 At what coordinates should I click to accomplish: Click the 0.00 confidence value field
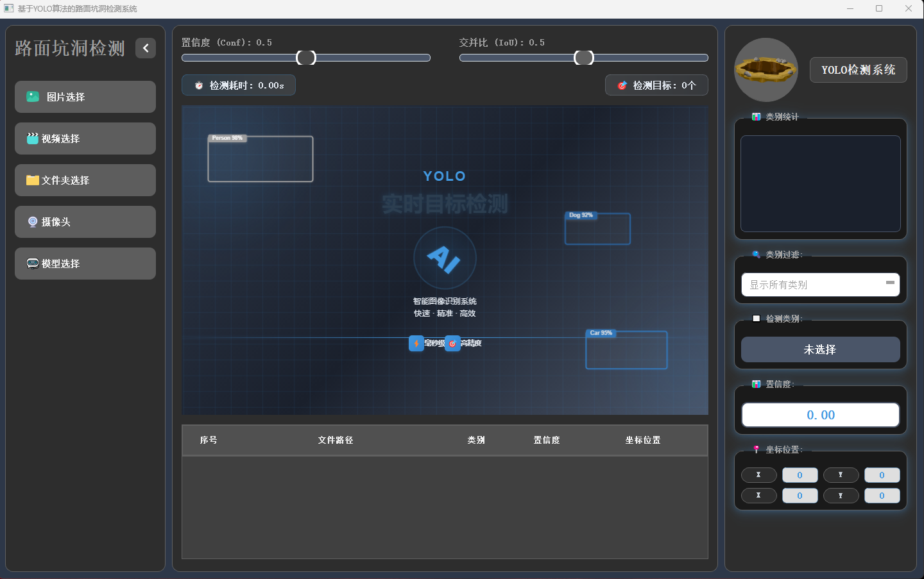point(821,415)
